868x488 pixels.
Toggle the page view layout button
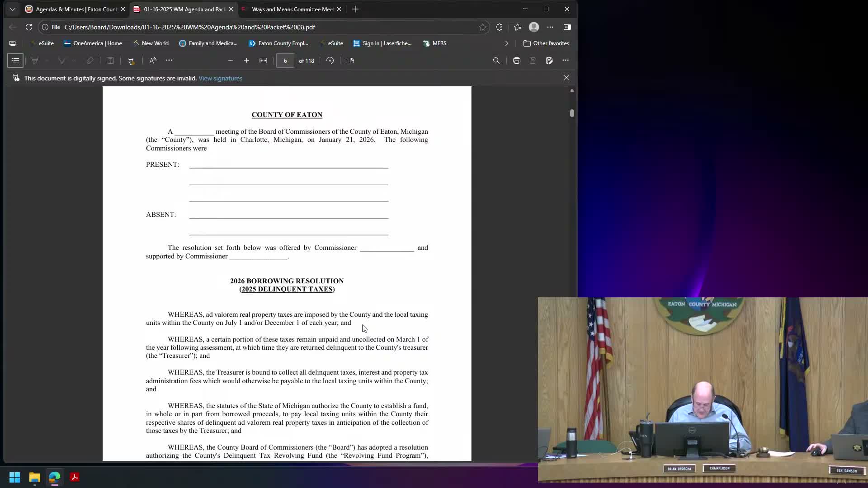[350, 61]
